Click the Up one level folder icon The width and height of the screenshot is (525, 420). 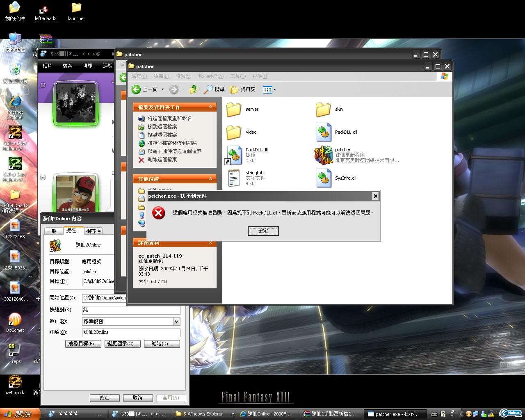point(194,89)
